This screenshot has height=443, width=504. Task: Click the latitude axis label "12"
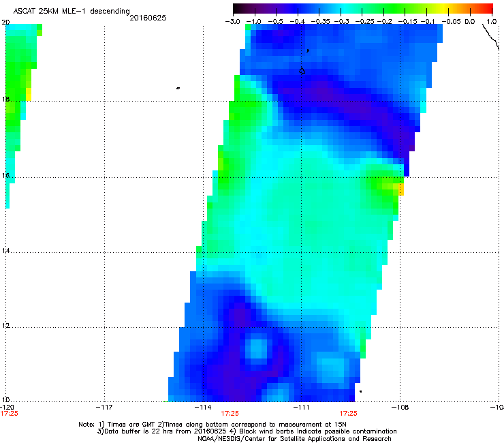pyautogui.click(x=5, y=325)
